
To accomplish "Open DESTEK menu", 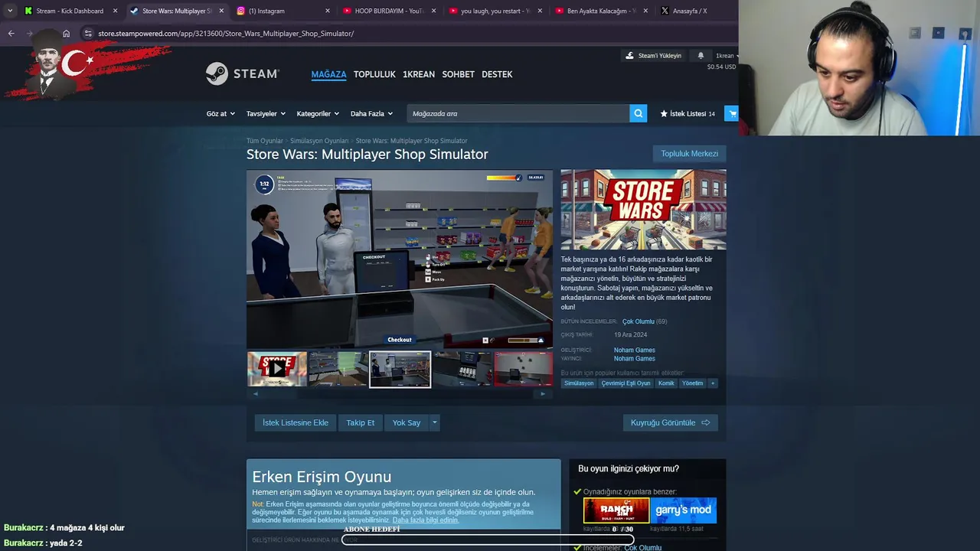I will point(497,74).
